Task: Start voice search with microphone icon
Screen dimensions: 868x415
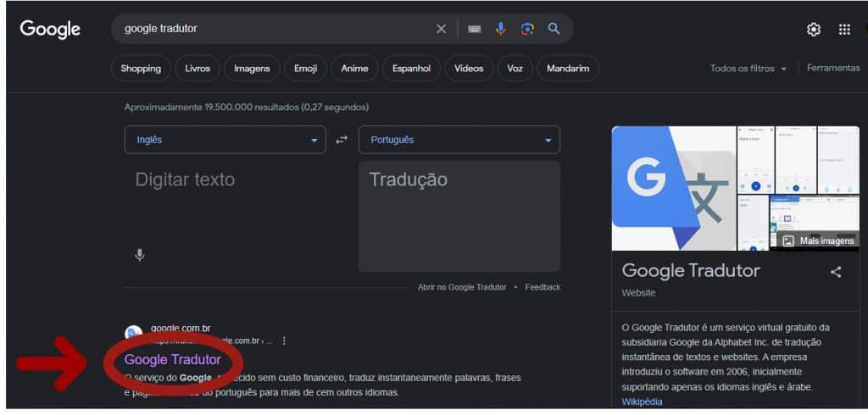Action: pyautogui.click(x=500, y=29)
